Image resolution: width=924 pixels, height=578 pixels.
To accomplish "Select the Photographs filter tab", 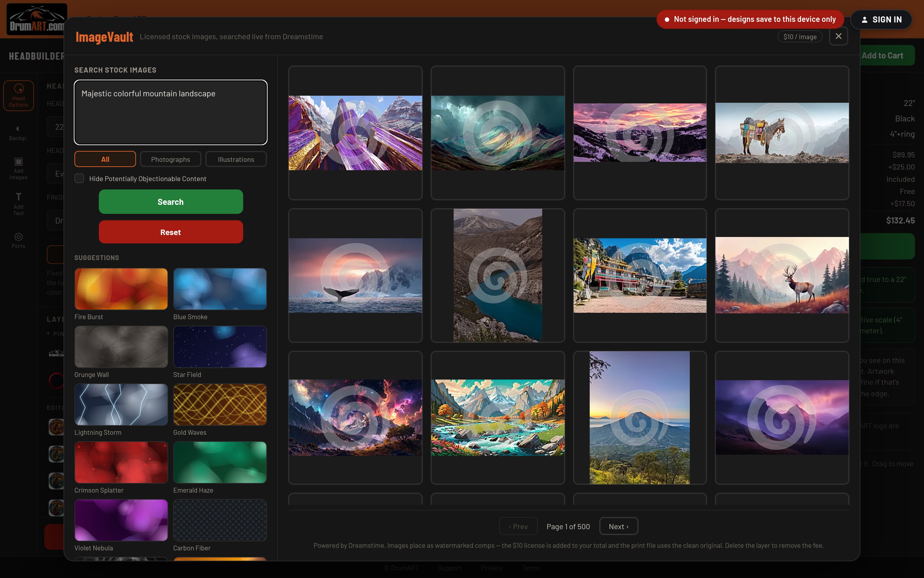I will click(170, 159).
